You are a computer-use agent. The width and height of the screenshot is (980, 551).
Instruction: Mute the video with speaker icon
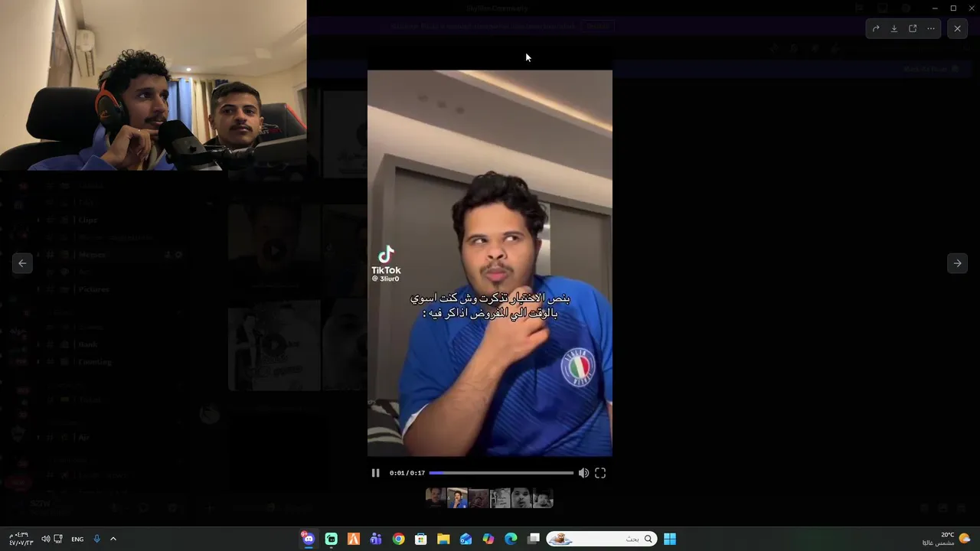pos(583,473)
